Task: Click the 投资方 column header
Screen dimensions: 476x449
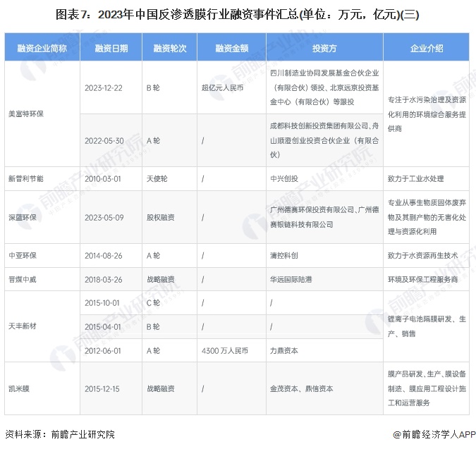Action: (324, 48)
